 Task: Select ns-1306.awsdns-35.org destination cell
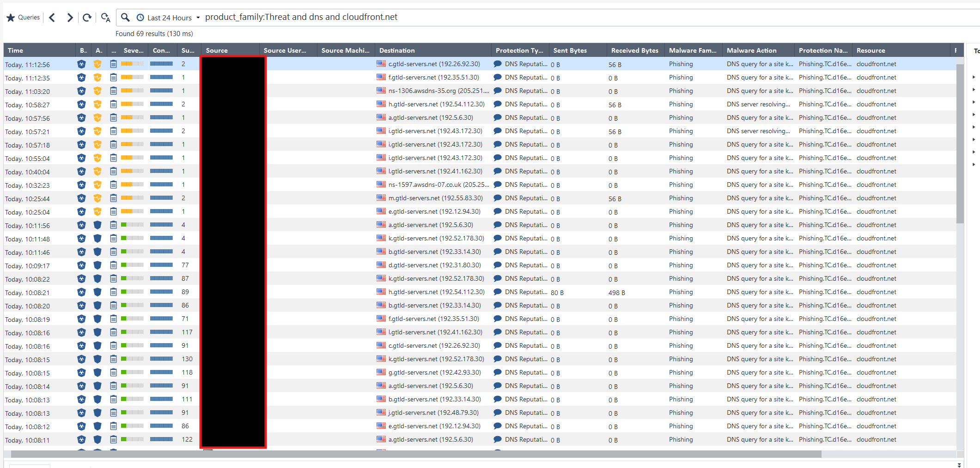[438, 91]
